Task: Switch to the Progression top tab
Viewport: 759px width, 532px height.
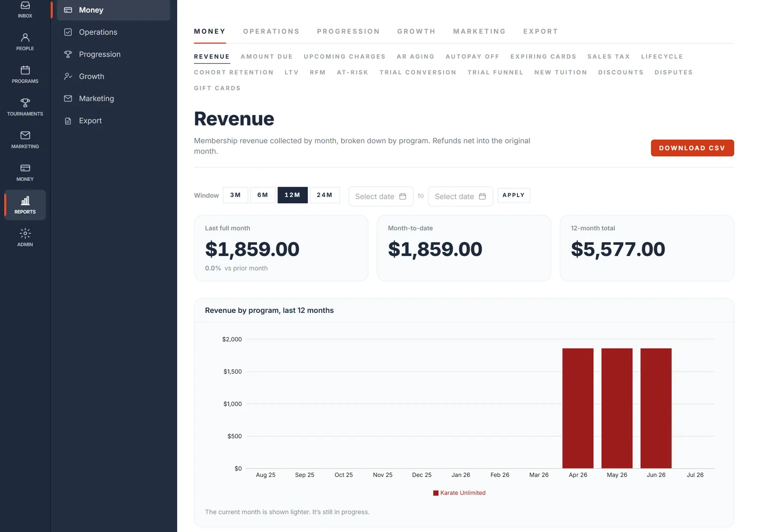Action: pos(348,31)
